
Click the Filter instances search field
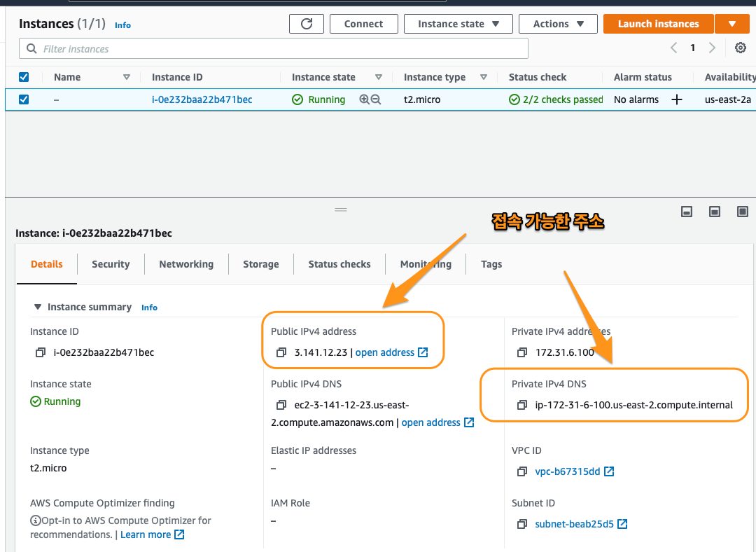click(280, 49)
